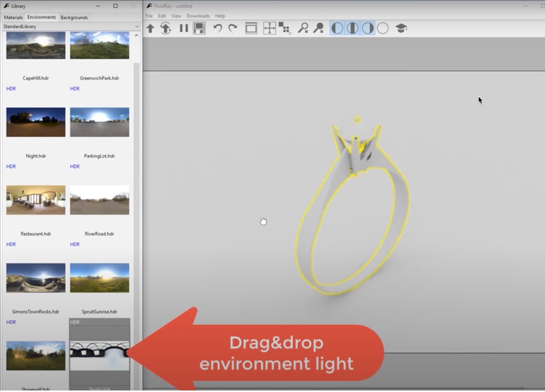Click the ParkingLot.hdr file name label

point(99,156)
